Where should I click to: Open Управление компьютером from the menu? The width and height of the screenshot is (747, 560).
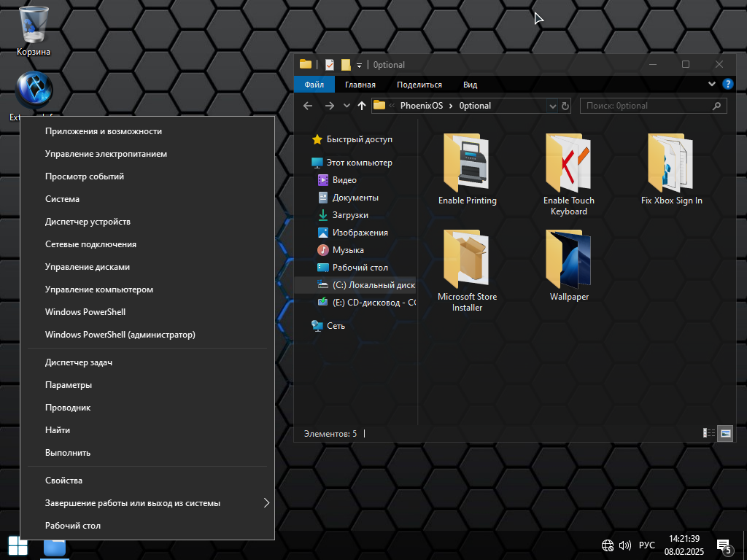pyautogui.click(x=147, y=289)
